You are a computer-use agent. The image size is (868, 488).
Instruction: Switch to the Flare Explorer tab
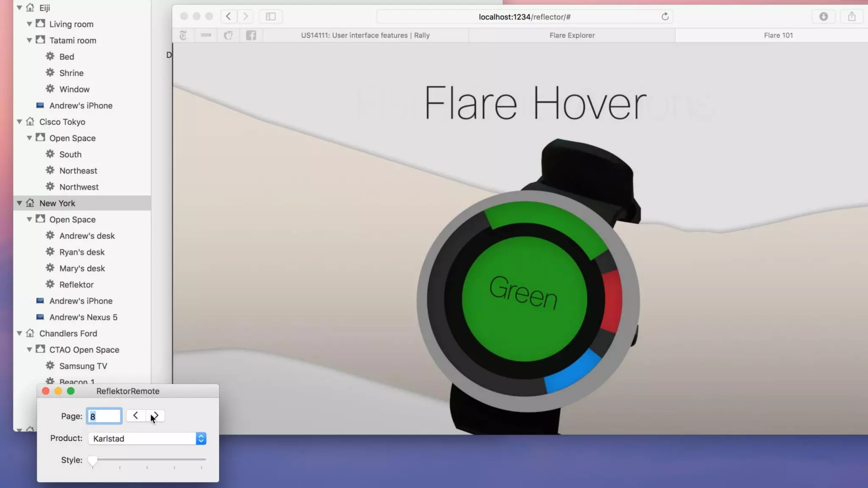(572, 36)
